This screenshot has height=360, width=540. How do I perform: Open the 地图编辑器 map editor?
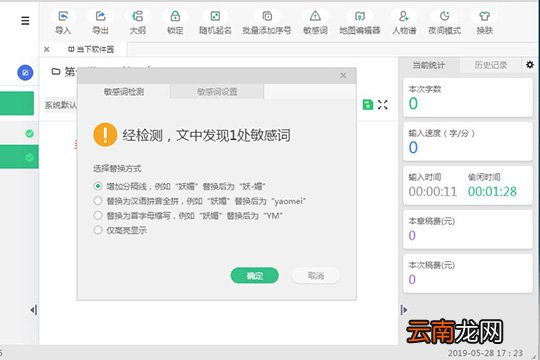360,22
